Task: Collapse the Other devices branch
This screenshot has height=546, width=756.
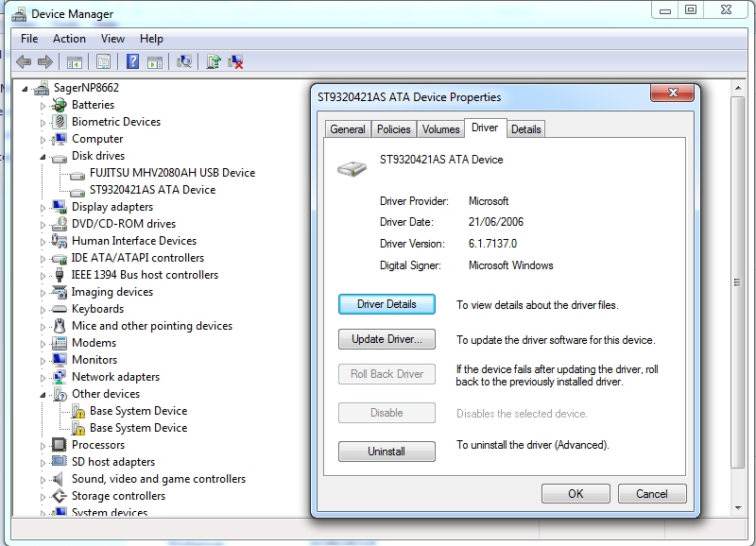Action: pos(43,395)
